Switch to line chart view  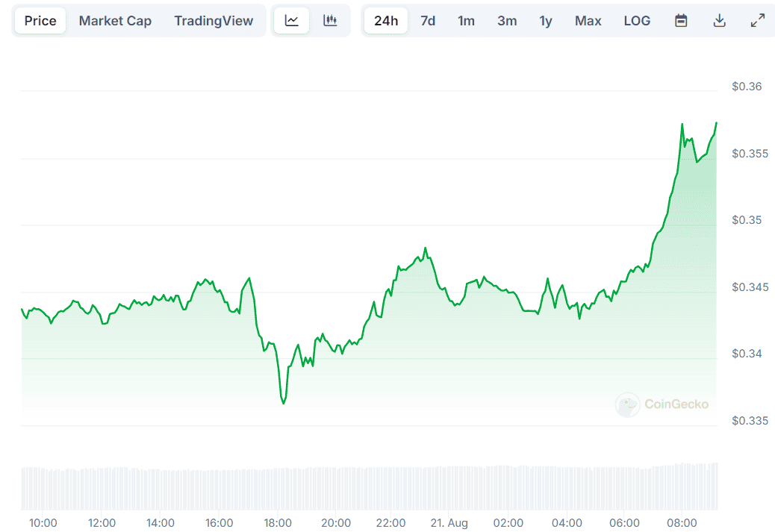(291, 21)
